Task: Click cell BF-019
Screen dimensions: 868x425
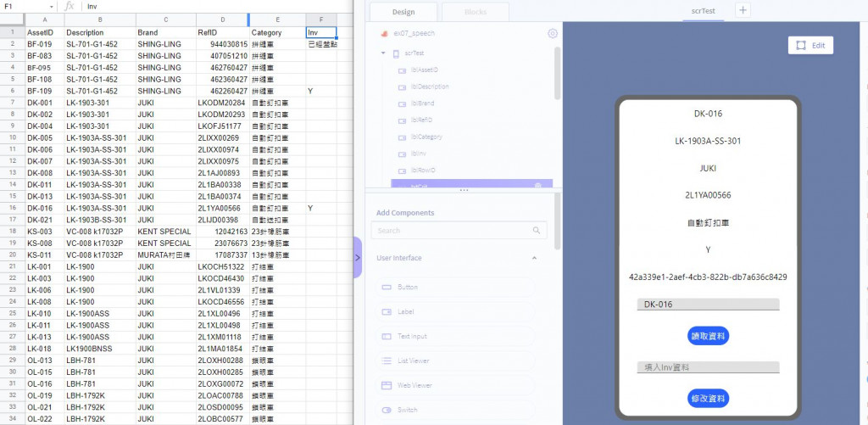Action: pos(45,44)
